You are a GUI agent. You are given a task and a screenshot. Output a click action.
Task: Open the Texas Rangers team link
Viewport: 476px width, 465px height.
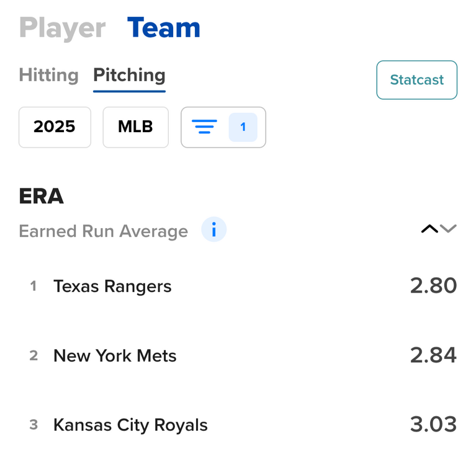pos(112,286)
